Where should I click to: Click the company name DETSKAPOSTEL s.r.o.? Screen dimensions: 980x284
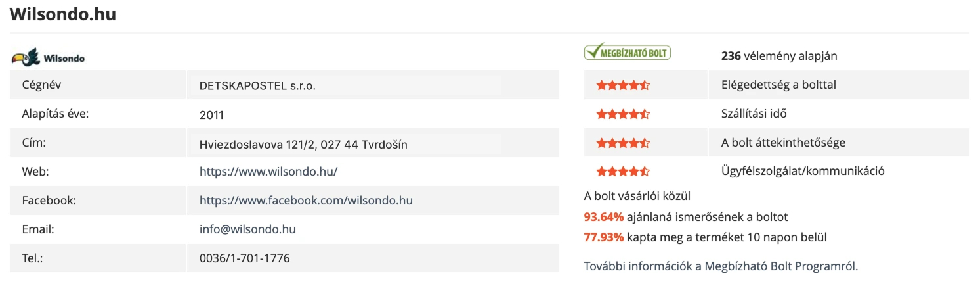(257, 86)
